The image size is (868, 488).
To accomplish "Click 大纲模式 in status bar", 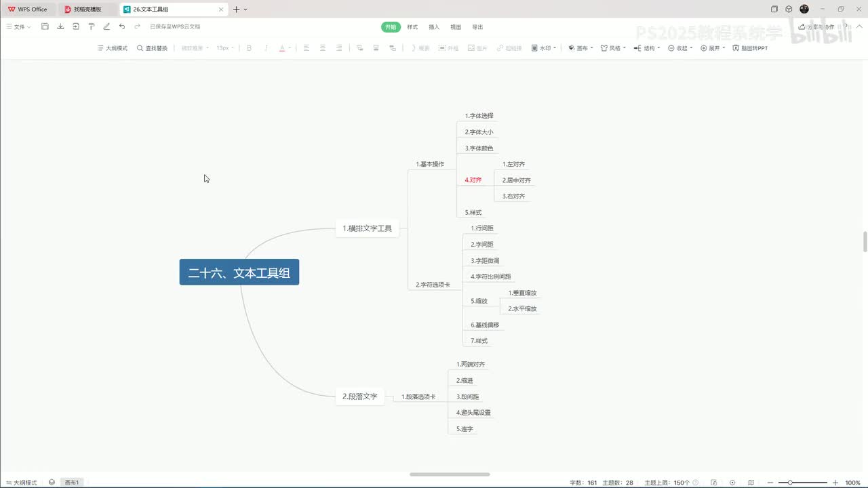I will [x=21, y=483].
